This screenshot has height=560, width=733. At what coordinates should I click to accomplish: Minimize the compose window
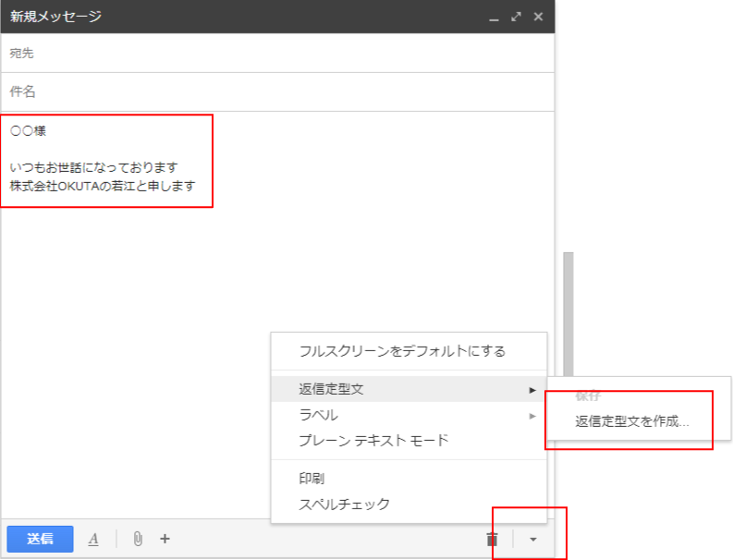pyautogui.click(x=494, y=18)
